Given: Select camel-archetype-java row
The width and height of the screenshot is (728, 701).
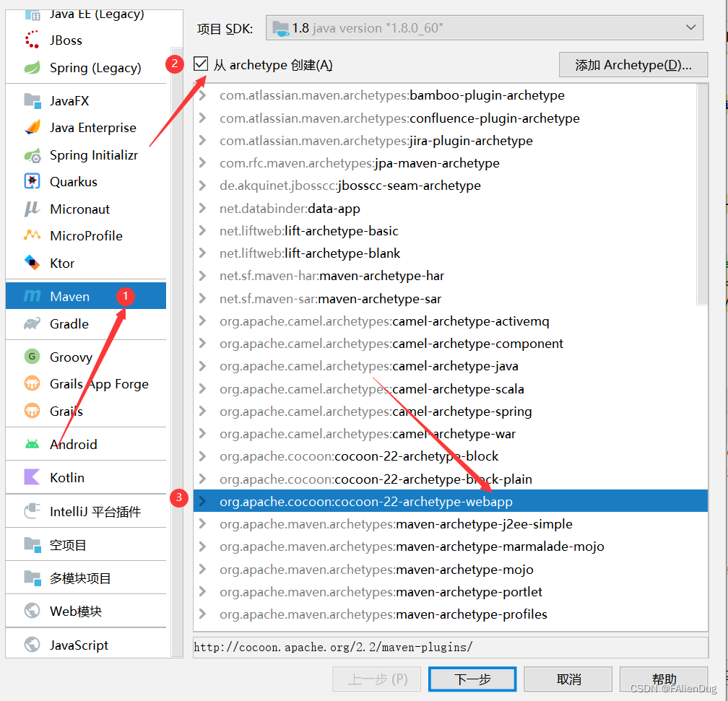Looking at the screenshot, I should click(451, 366).
